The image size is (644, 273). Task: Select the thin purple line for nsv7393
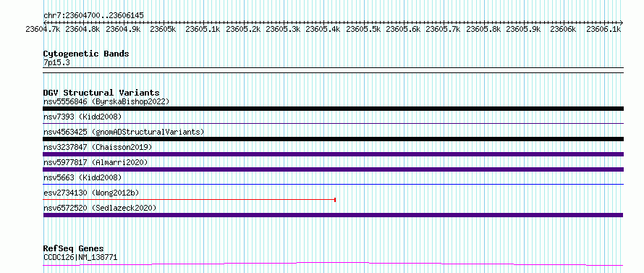pyautogui.click(x=333, y=123)
